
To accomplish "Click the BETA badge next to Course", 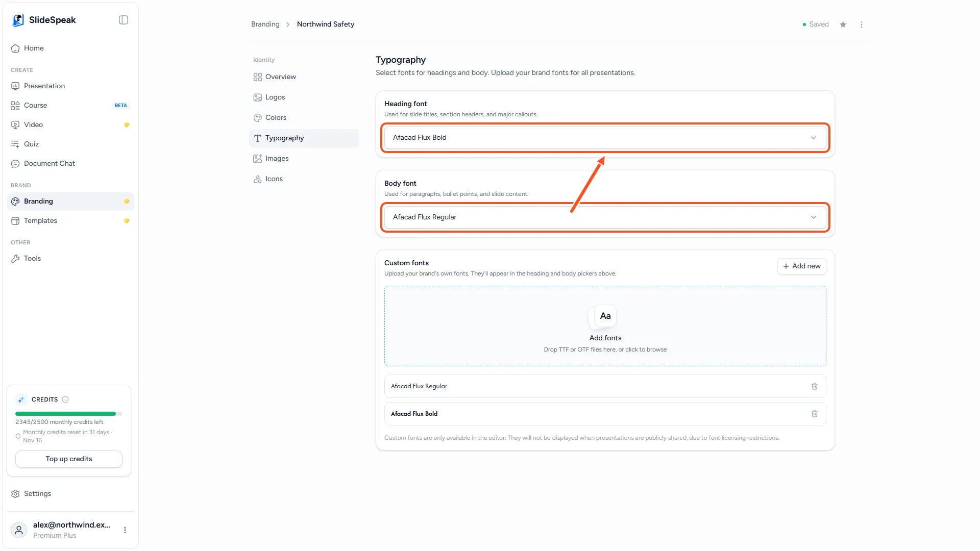I will [121, 106].
